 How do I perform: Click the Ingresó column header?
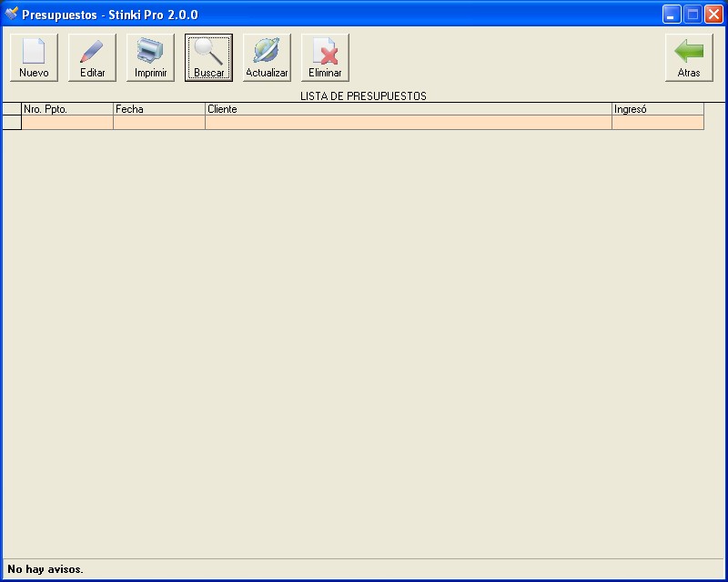(x=658, y=109)
